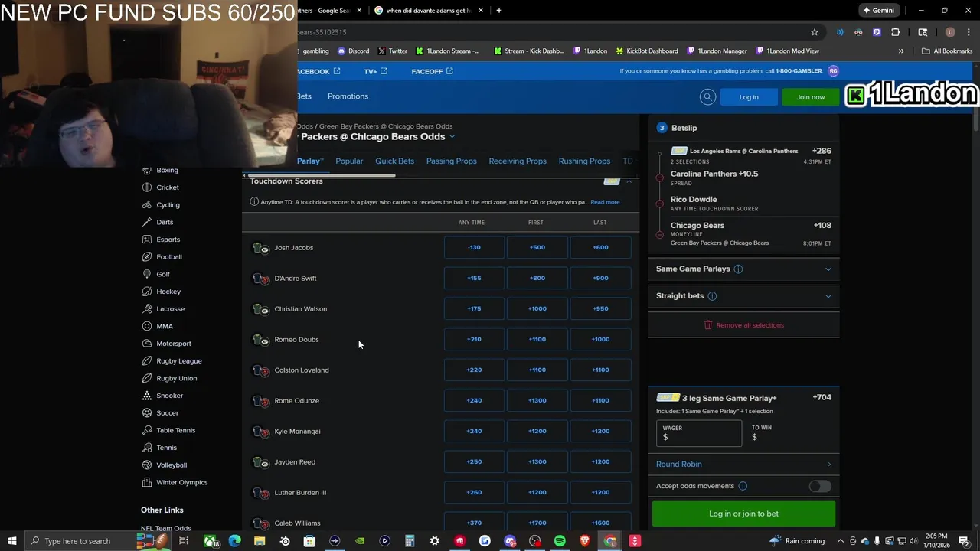The width and height of the screenshot is (980, 551).
Task: Open Winter Olympics sidebar icon
Action: click(x=147, y=482)
